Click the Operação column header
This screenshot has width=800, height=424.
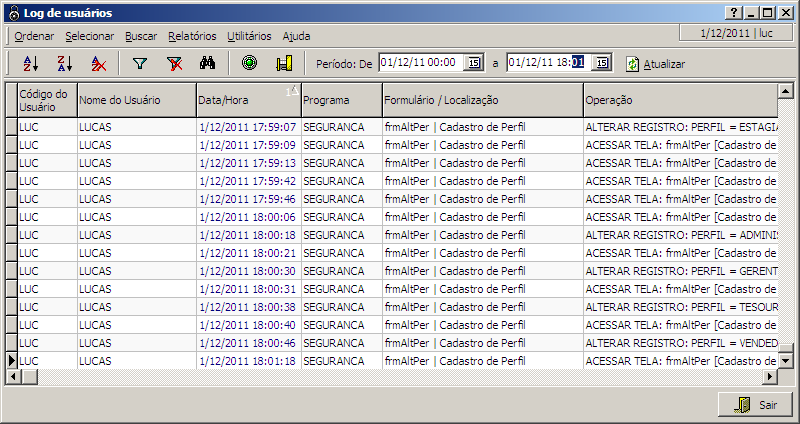pos(680,101)
